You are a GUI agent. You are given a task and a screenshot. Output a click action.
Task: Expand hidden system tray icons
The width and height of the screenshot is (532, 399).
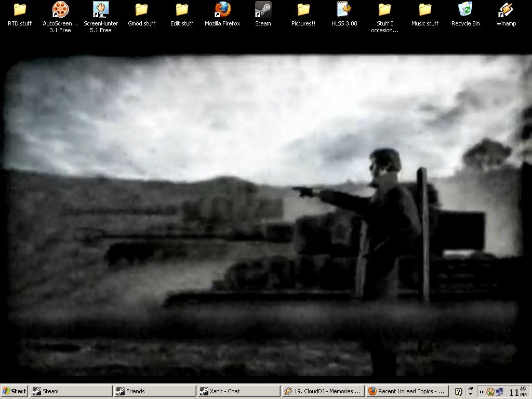coord(482,392)
